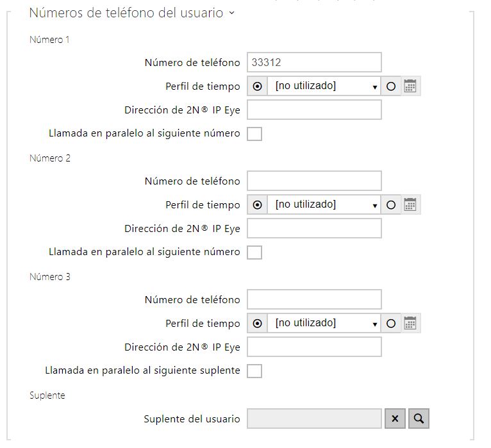491x448 pixels.
Task: Click Número 3 Dirección de 2N IP Eye field
Action: click(314, 347)
